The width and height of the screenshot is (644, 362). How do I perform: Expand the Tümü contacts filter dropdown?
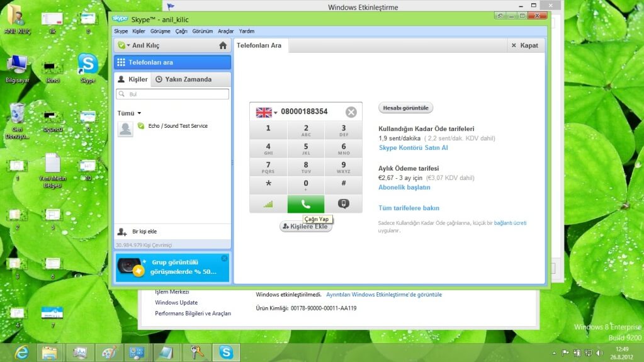tap(129, 113)
